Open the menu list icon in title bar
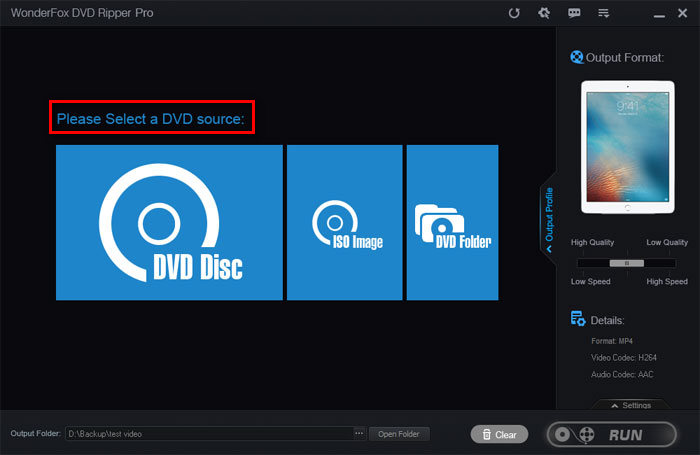 tap(604, 13)
